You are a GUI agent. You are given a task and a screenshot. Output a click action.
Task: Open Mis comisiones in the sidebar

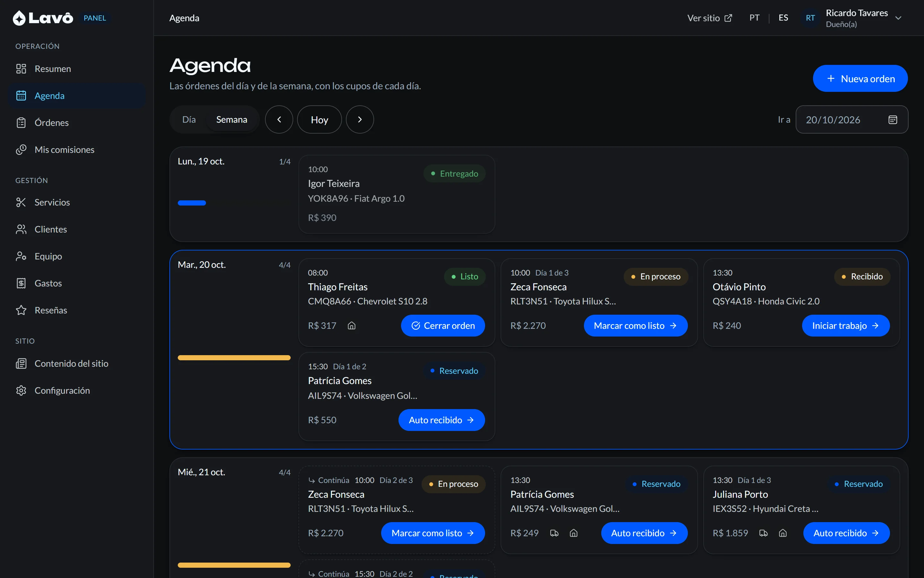76,149
